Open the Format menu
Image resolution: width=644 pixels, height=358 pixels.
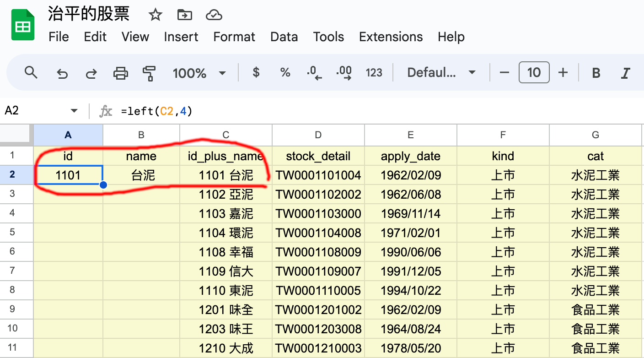pos(234,37)
